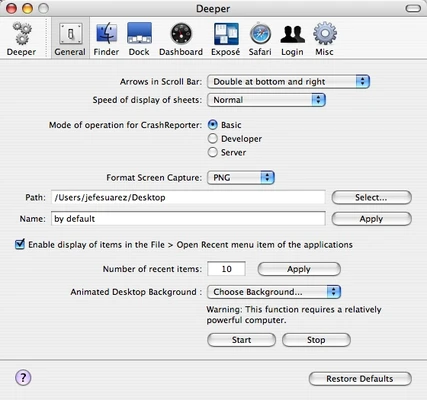Open the Format Screen Capture PNG dropdown

pyautogui.click(x=241, y=178)
